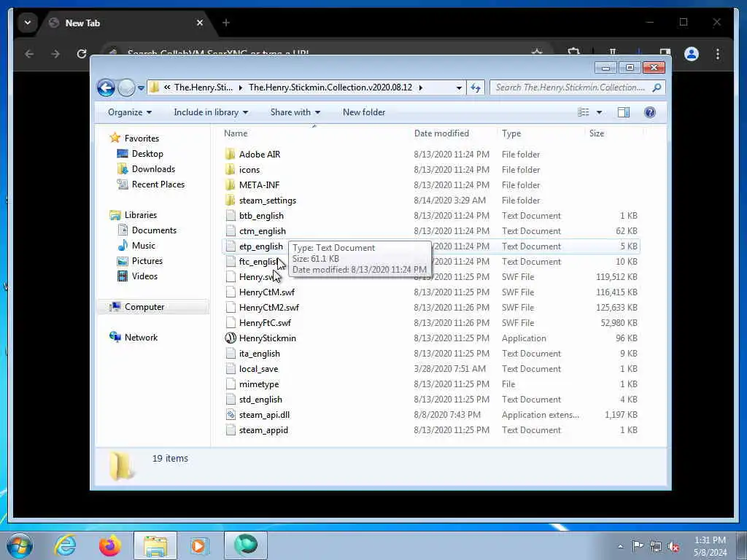This screenshot has width=747, height=560.
Task: Click the Explorer Back arrow button
Action: [x=106, y=87]
